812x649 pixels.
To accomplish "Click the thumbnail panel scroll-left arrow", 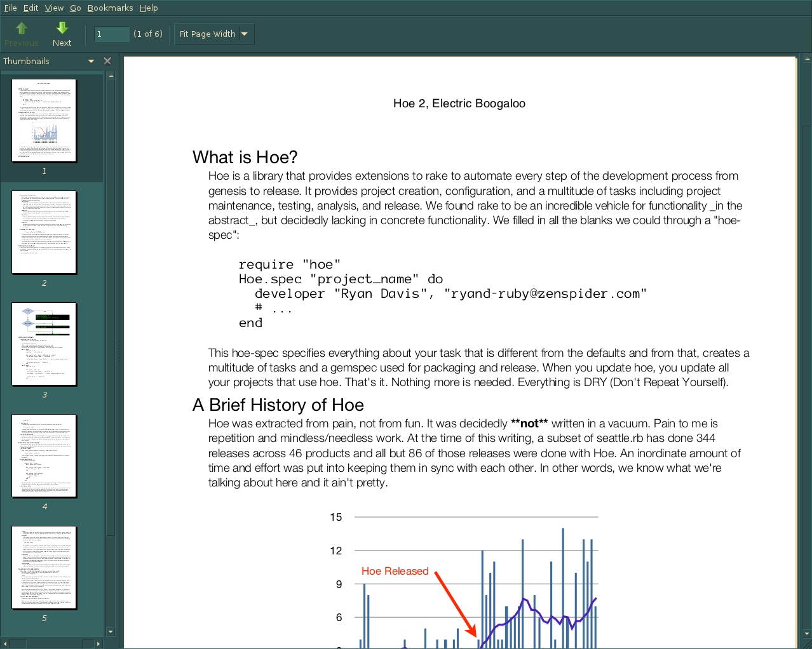I will pyautogui.click(x=5, y=644).
